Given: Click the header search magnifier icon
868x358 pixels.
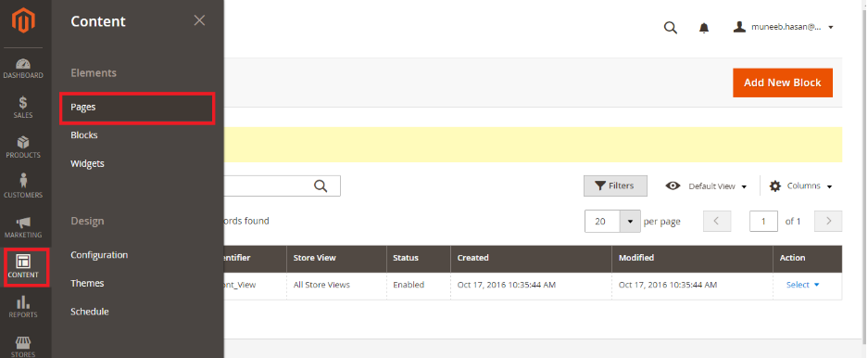Looking at the screenshot, I should pyautogui.click(x=671, y=28).
